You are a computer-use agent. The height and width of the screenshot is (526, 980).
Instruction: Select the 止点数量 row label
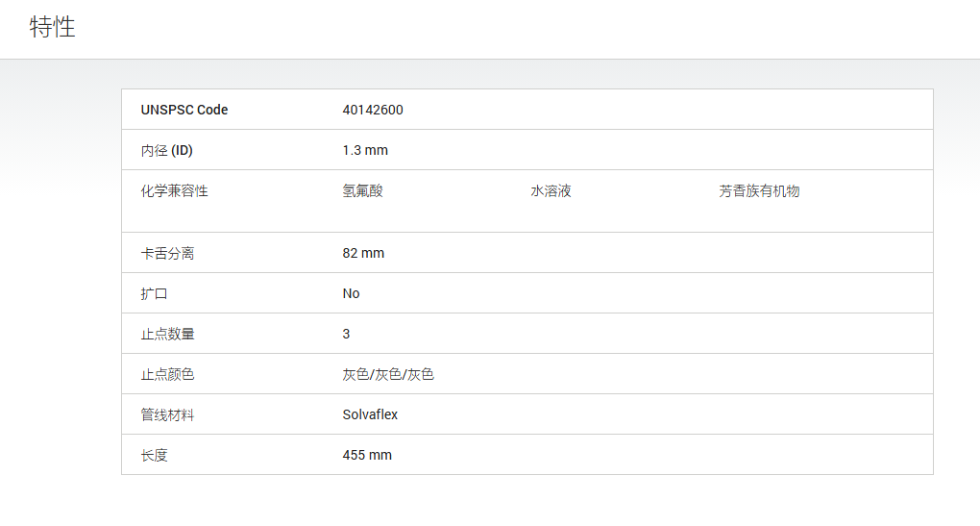click(x=167, y=334)
